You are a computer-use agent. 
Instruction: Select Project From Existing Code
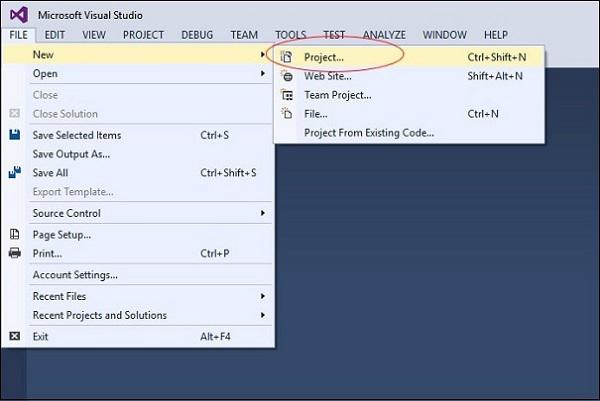[x=369, y=133]
